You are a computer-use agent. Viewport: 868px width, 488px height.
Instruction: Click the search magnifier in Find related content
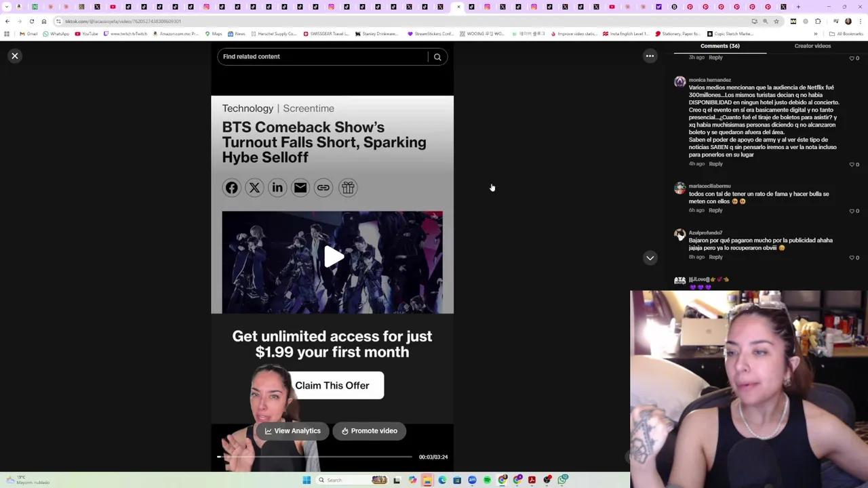click(437, 57)
